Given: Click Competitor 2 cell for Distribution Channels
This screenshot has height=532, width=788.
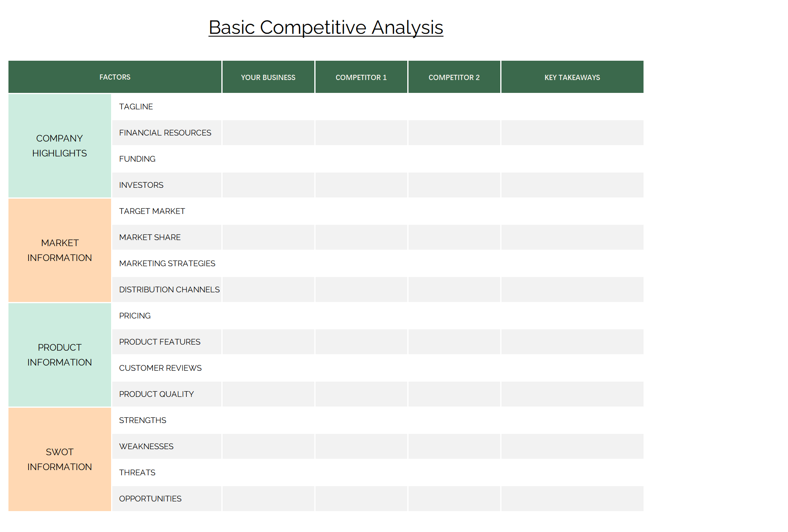Looking at the screenshot, I should tap(454, 290).
